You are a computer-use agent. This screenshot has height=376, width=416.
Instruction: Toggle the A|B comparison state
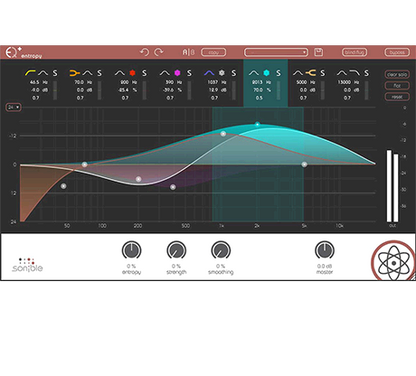click(x=188, y=52)
